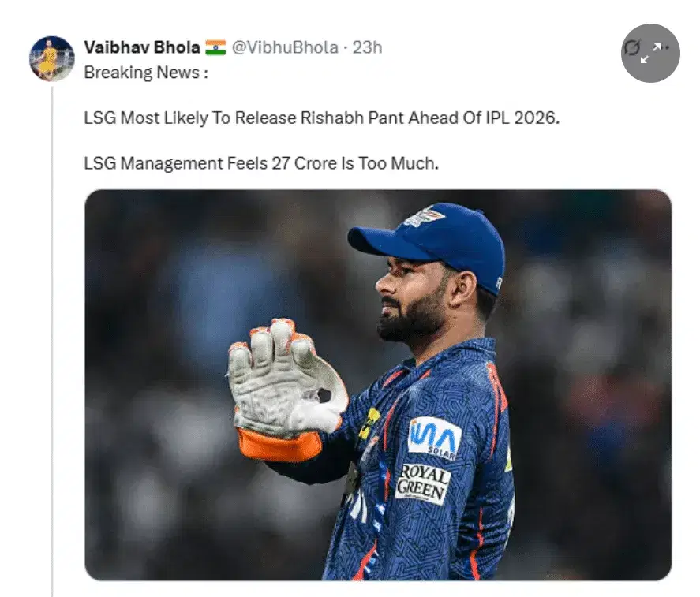Click the 'Breaking News :' text line
The width and height of the screenshot is (700, 597).
coord(146,73)
